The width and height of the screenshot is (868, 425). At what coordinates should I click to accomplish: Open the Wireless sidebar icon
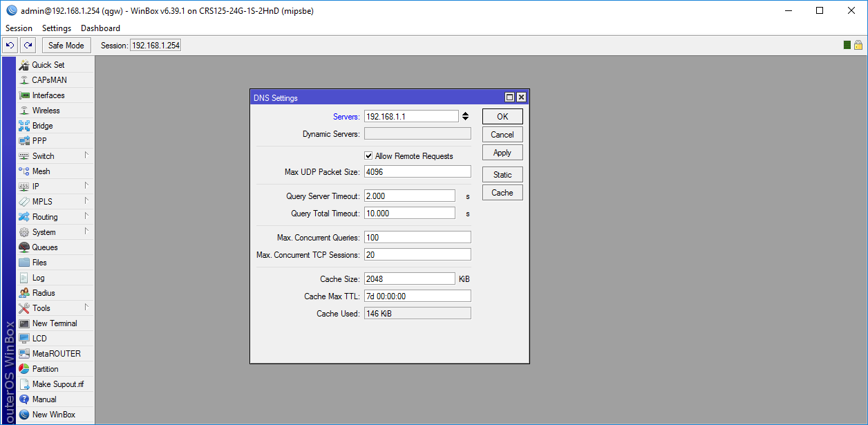[x=24, y=111]
